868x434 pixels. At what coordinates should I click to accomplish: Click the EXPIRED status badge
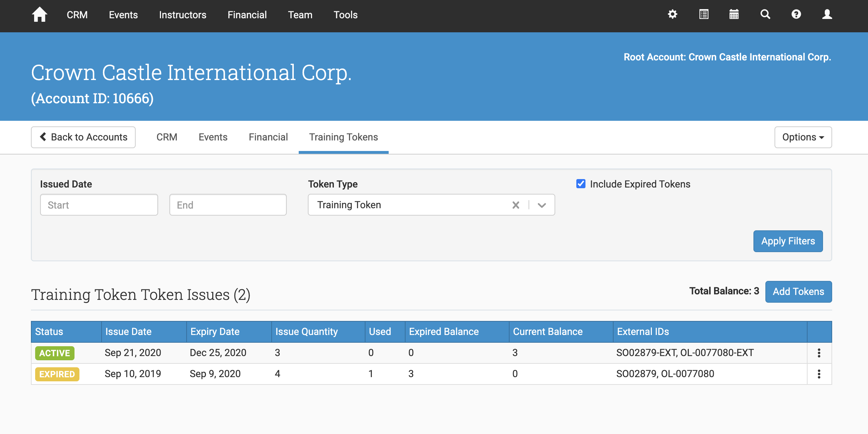click(x=57, y=374)
